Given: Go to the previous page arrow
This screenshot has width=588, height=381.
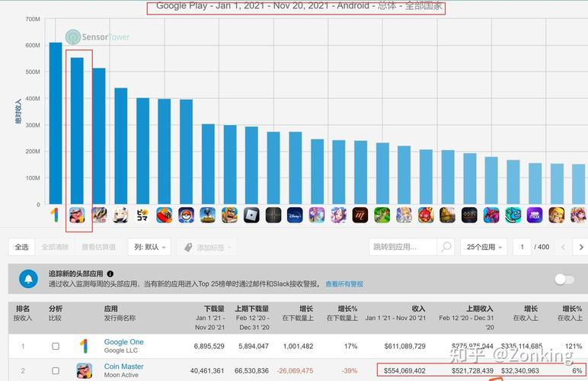Looking at the screenshot, I should [564, 247].
